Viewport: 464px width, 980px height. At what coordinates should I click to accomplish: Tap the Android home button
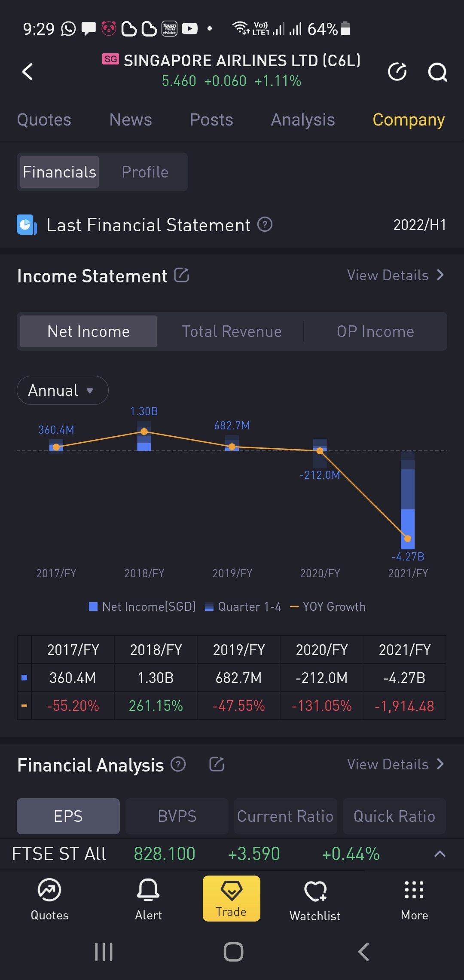click(233, 952)
